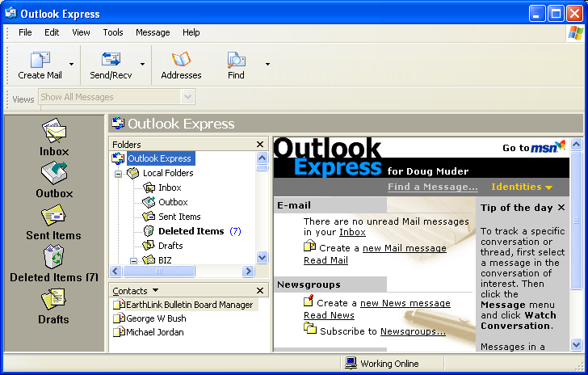Open the Tools menu

tap(113, 32)
